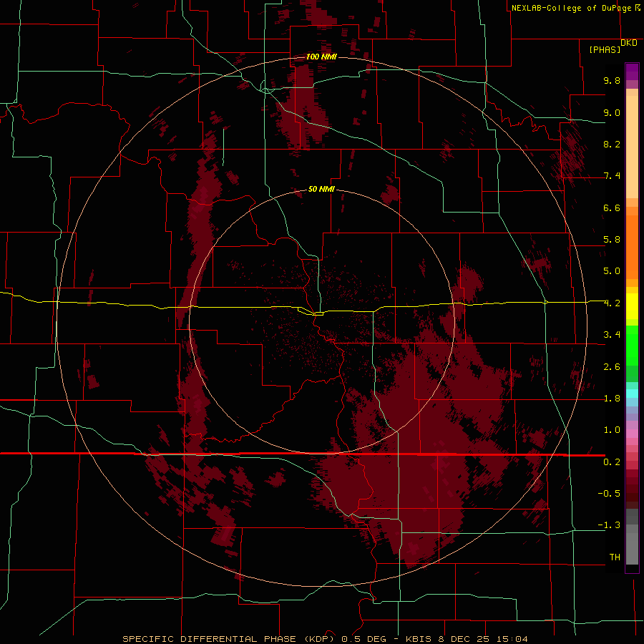The width and height of the screenshot is (644, 644).
Task: Click the TH threshold label on the scale
Action: click(615, 557)
